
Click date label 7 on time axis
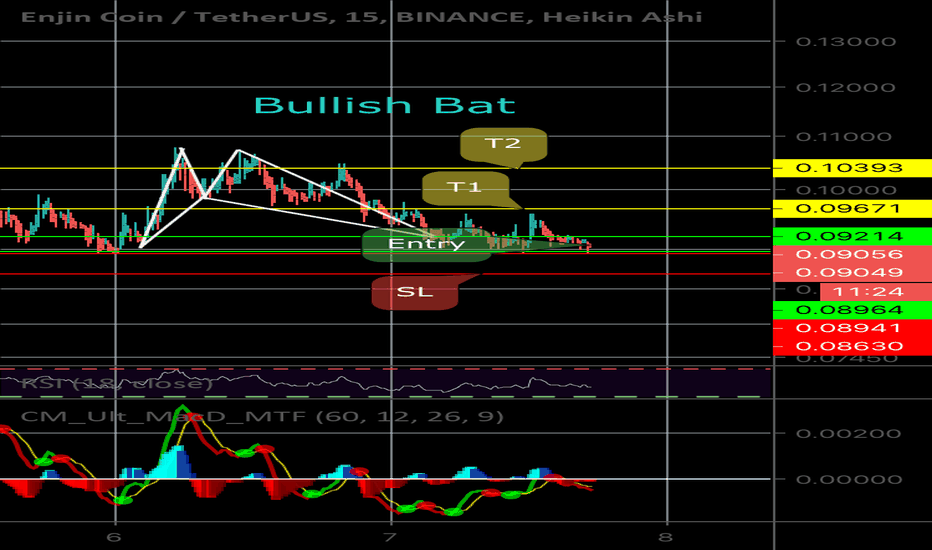tap(389, 538)
